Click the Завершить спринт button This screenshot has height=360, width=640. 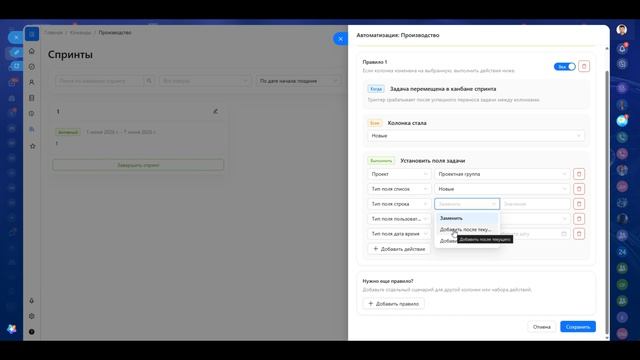point(138,165)
